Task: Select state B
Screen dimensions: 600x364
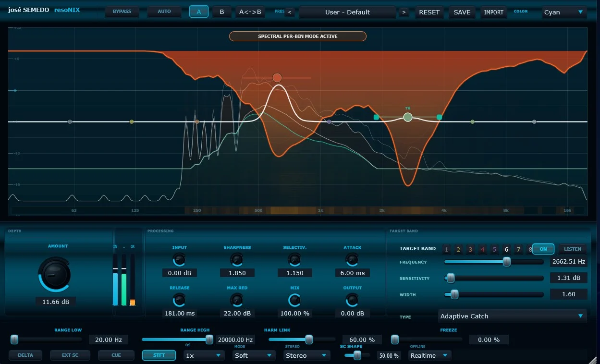Action: 222,12
